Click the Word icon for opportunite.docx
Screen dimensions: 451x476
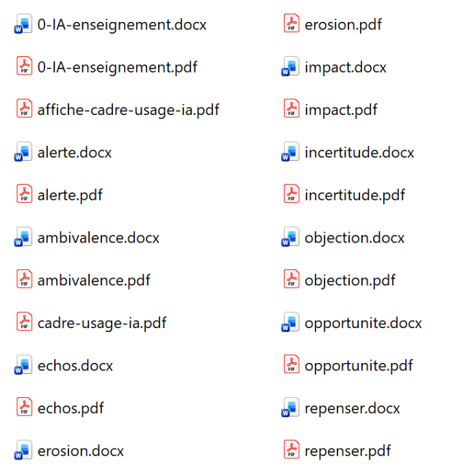tap(290, 323)
